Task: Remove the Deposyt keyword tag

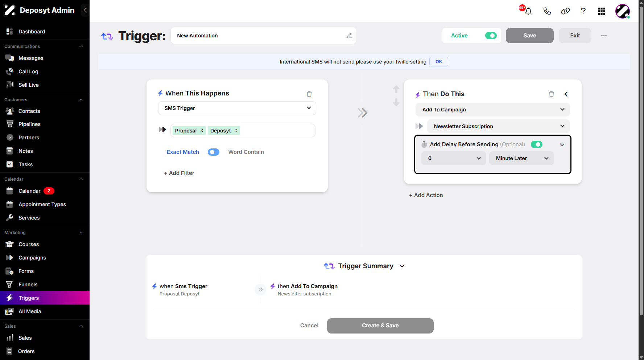Action: tap(236, 130)
